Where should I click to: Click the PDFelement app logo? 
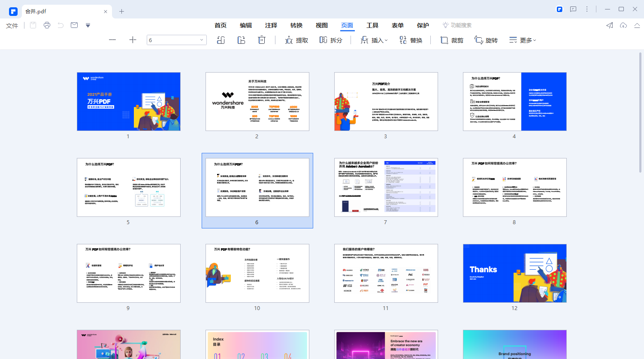(13, 11)
